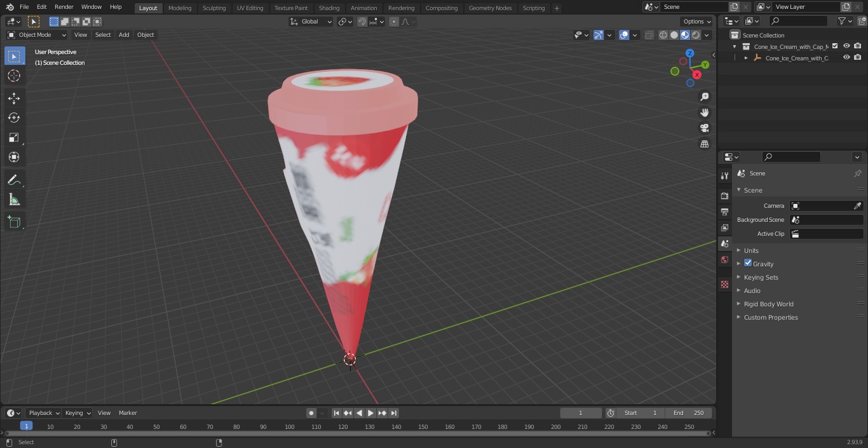868x448 pixels.
Task: Toggle viewport gizmos display
Action: click(x=599, y=35)
